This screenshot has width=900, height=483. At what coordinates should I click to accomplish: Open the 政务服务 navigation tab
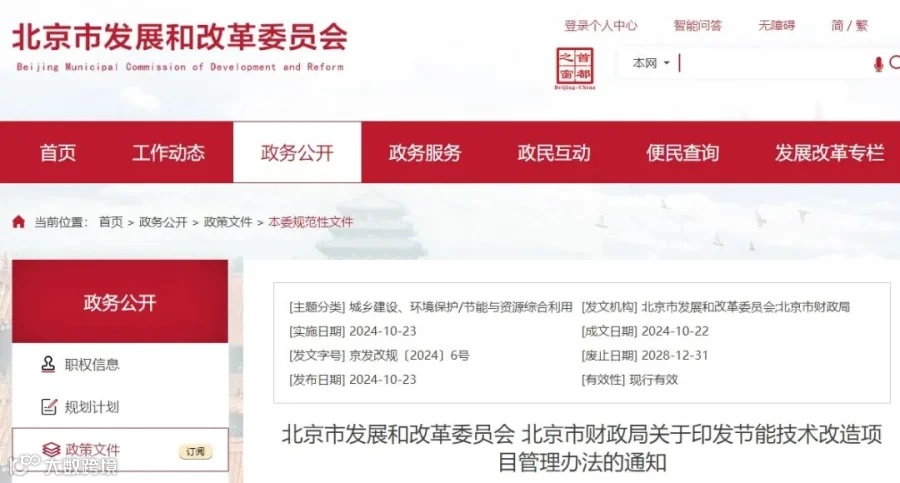(x=425, y=153)
